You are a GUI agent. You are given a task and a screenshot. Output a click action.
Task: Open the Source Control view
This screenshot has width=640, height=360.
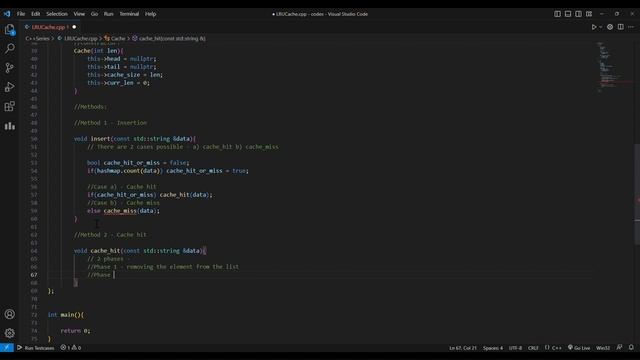(9, 68)
